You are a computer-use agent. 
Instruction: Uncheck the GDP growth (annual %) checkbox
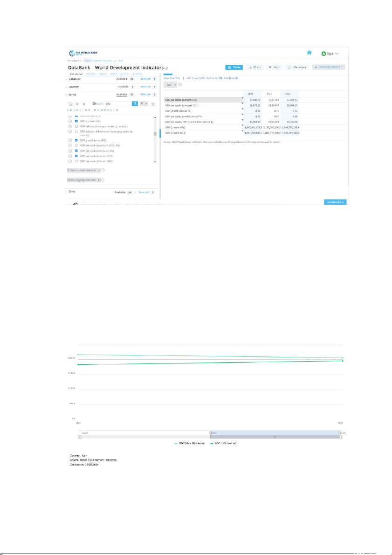[x=76, y=140]
